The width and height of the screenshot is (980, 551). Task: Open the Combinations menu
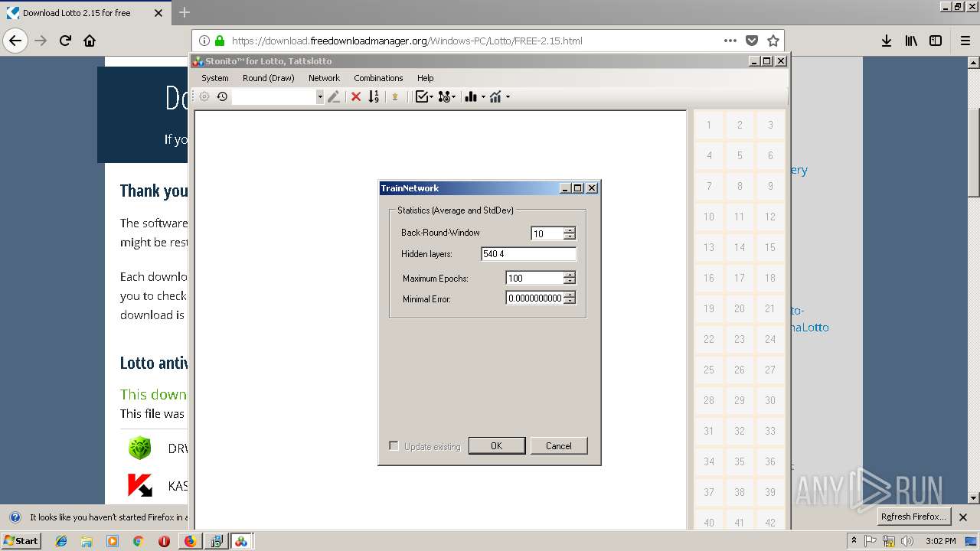pos(378,78)
